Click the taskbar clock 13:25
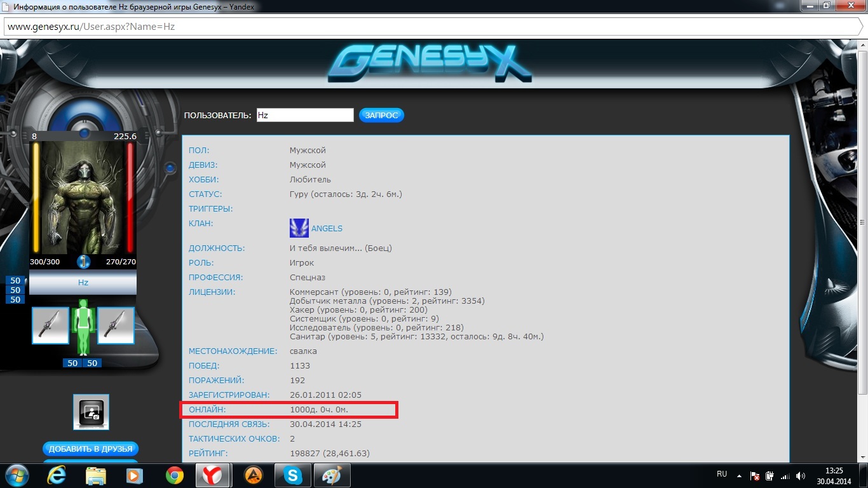Image resolution: width=868 pixels, height=488 pixels. 834,470
